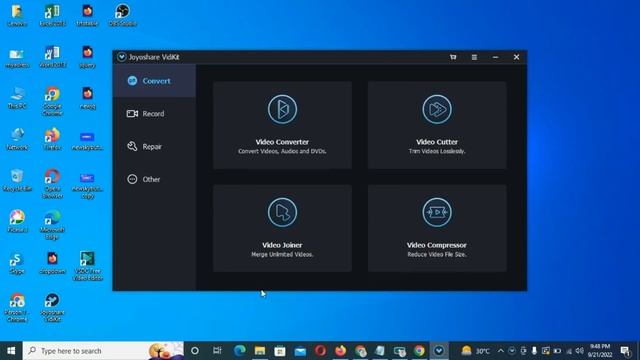
Task: Select the Word 2013 desktop shortcut
Action: tap(52, 57)
